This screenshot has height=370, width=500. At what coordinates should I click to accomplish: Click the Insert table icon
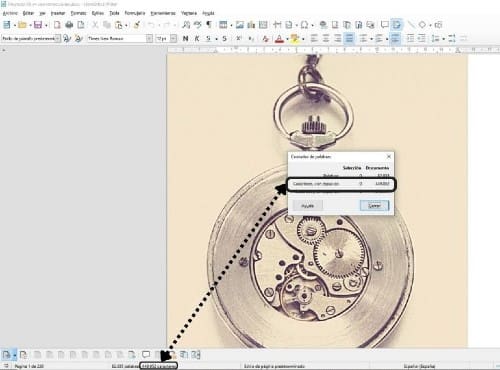tap(223, 25)
